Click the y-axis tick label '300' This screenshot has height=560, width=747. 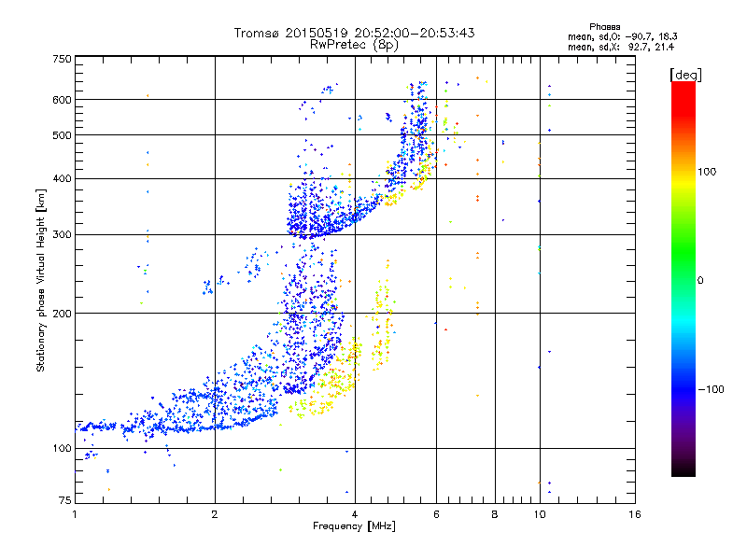click(x=62, y=234)
